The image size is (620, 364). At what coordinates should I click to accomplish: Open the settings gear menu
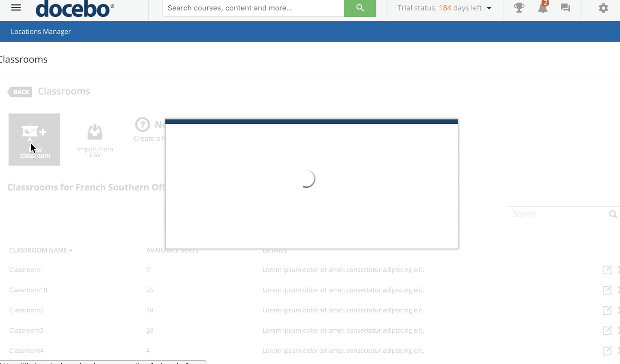pyautogui.click(x=603, y=8)
